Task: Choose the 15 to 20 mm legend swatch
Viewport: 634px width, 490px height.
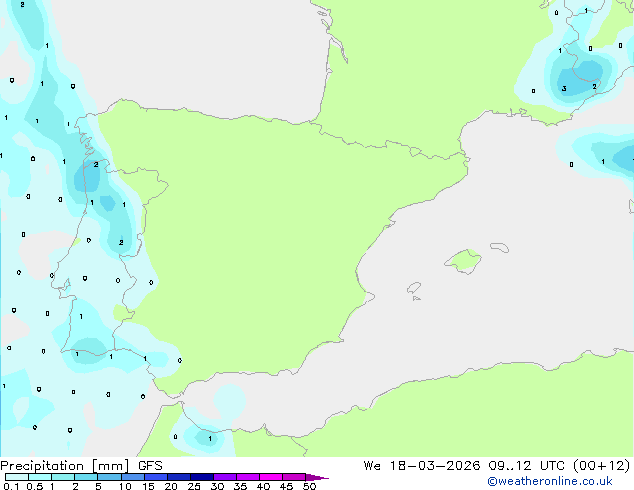Action: (x=156, y=477)
